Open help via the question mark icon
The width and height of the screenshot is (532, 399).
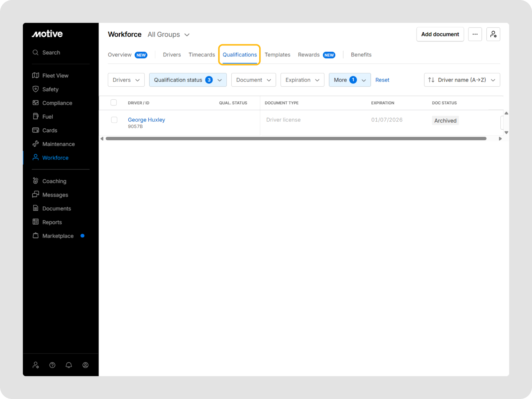click(52, 365)
